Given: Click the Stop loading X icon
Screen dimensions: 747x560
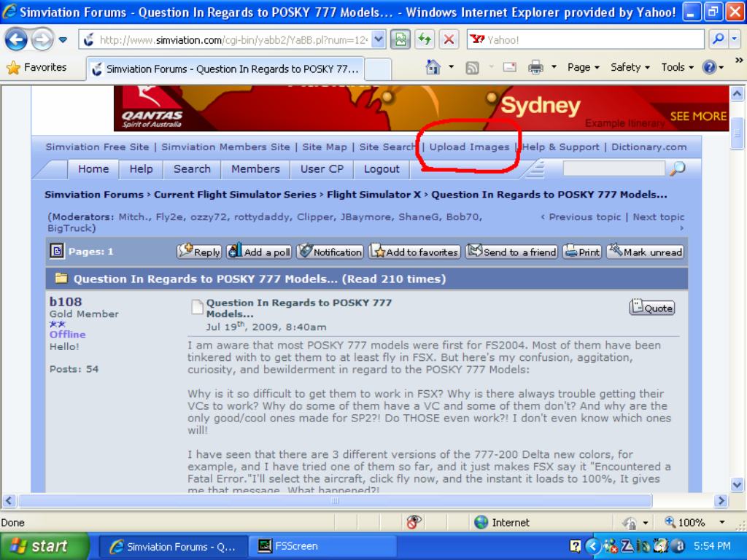Looking at the screenshot, I should (x=449, y=39).
